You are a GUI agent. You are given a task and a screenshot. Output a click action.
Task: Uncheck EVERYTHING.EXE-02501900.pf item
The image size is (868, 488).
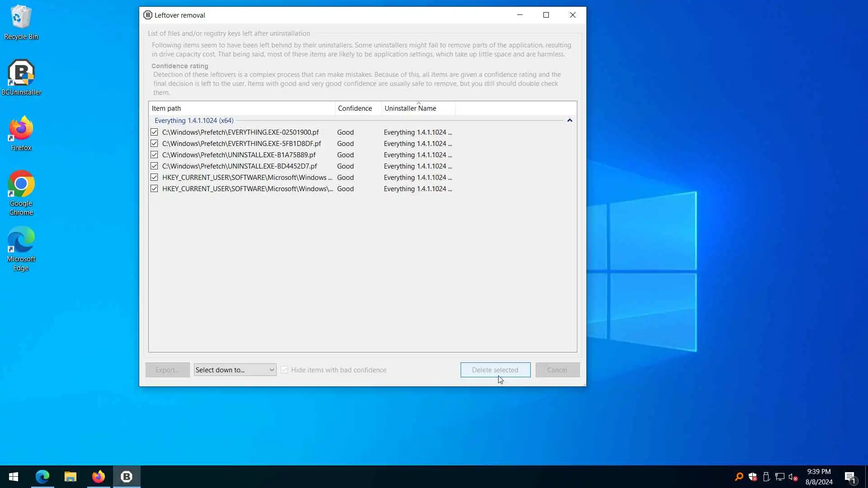click(x=154, y=132)
